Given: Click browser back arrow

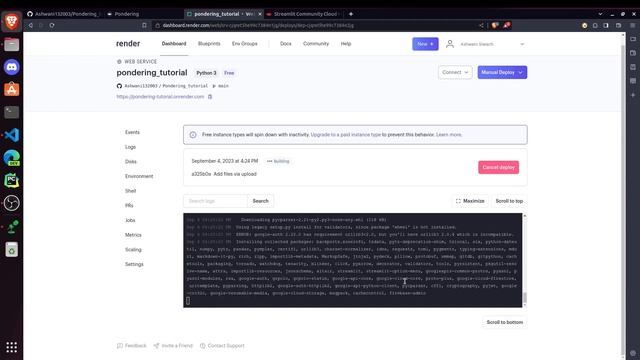Looking at the screenshot, I should pos(31,25).
